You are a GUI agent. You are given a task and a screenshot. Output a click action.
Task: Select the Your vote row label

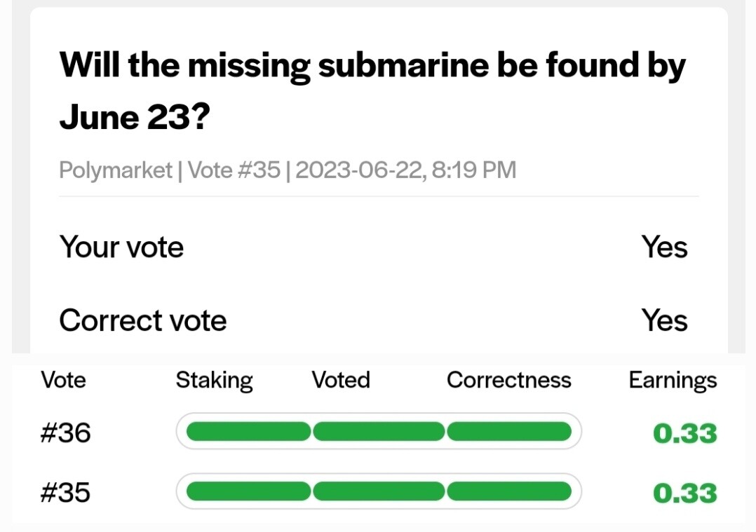point(121,247)
